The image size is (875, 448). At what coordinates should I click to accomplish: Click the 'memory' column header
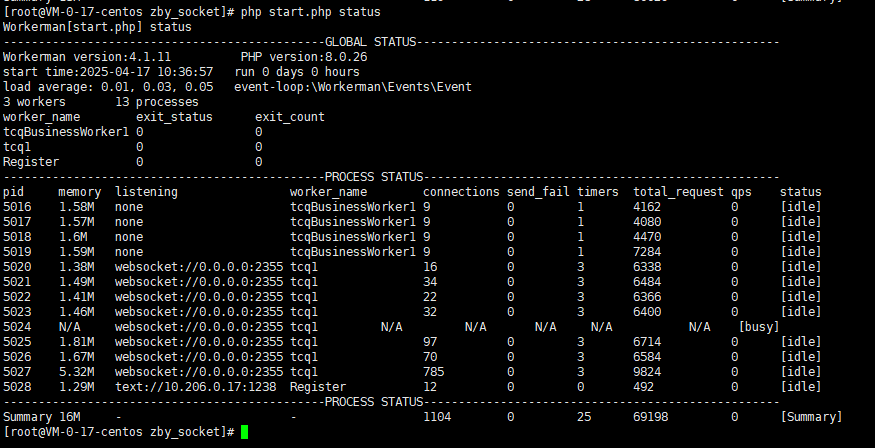80,192
